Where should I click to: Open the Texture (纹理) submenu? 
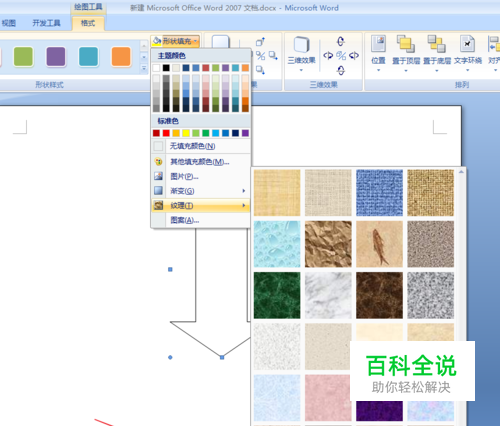[x=201, y=205]
